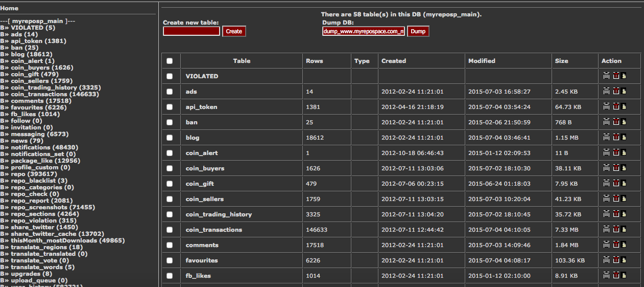
Task: Click the red trash icon in VIOLATED row
Action: (616, 76)
